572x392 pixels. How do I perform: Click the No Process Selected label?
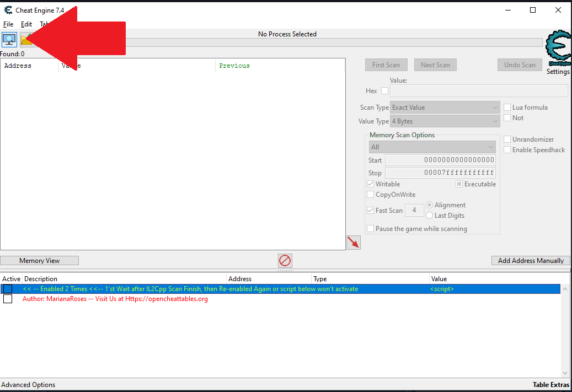point(287,34)
